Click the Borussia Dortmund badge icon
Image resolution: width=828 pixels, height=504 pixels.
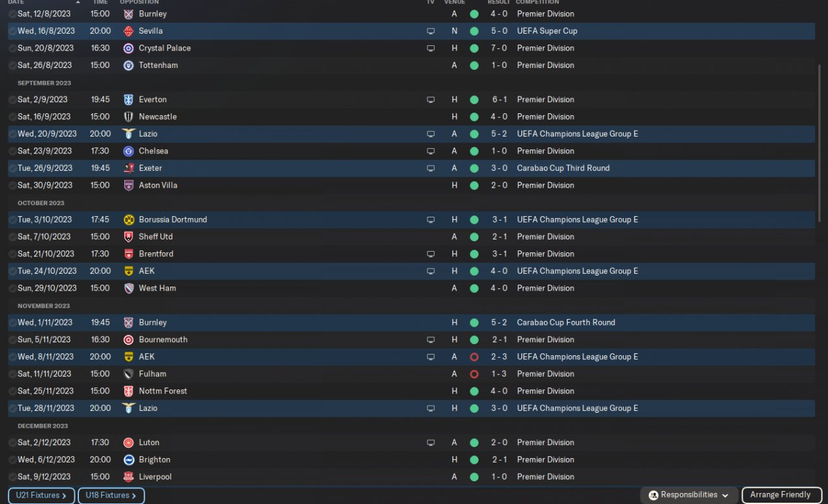[x=128, y=220]
